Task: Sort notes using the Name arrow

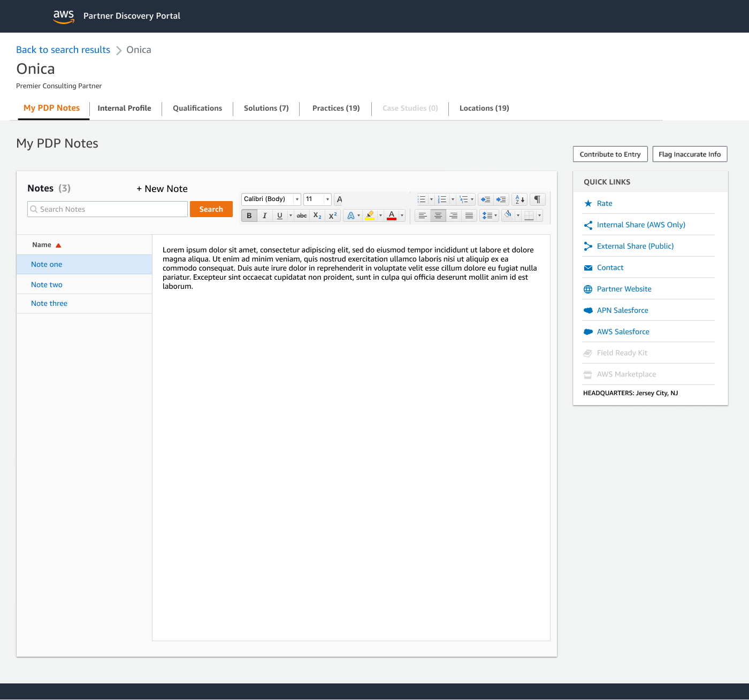Action: point(59,245)
